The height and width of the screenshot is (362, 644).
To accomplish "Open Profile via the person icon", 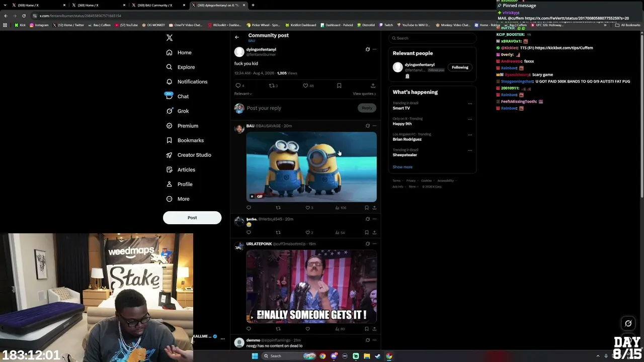I will [170, 184].
